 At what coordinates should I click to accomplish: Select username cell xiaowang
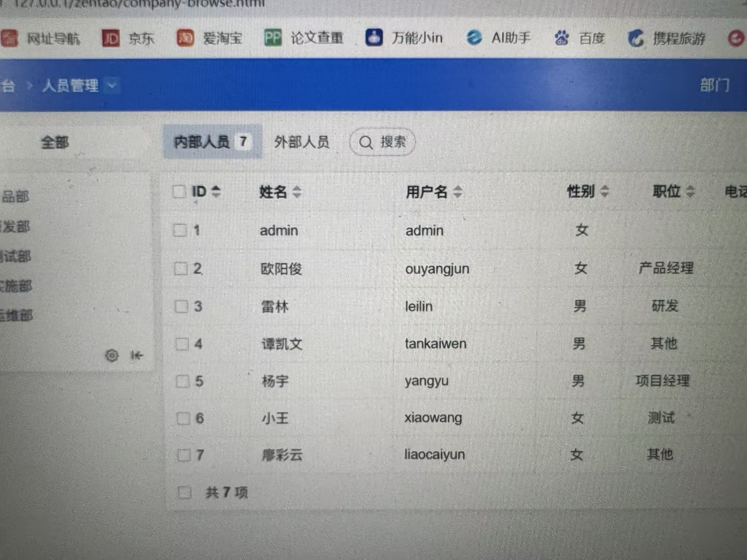pos(433,418)
